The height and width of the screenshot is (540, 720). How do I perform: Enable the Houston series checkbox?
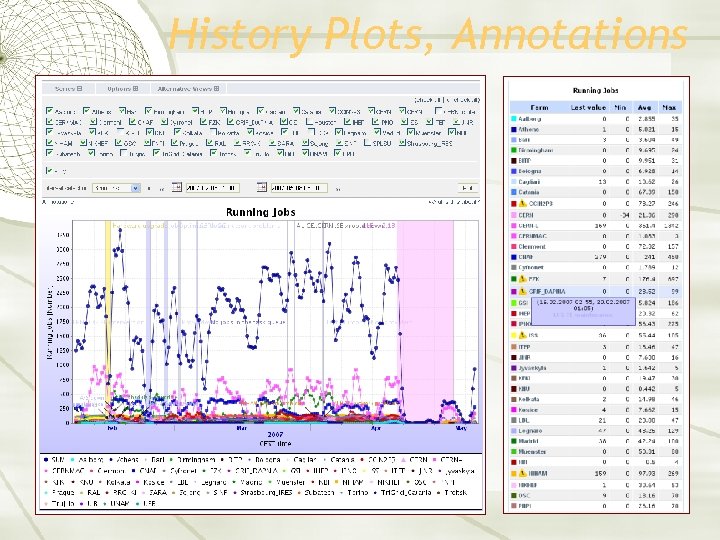[309, 122]
